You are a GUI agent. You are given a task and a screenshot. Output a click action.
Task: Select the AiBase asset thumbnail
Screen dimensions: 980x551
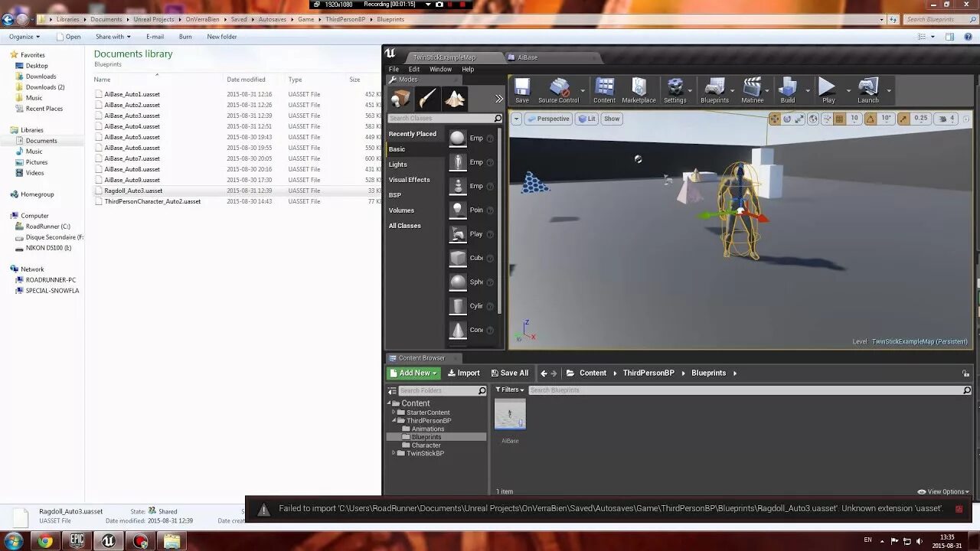coord(510,415)
